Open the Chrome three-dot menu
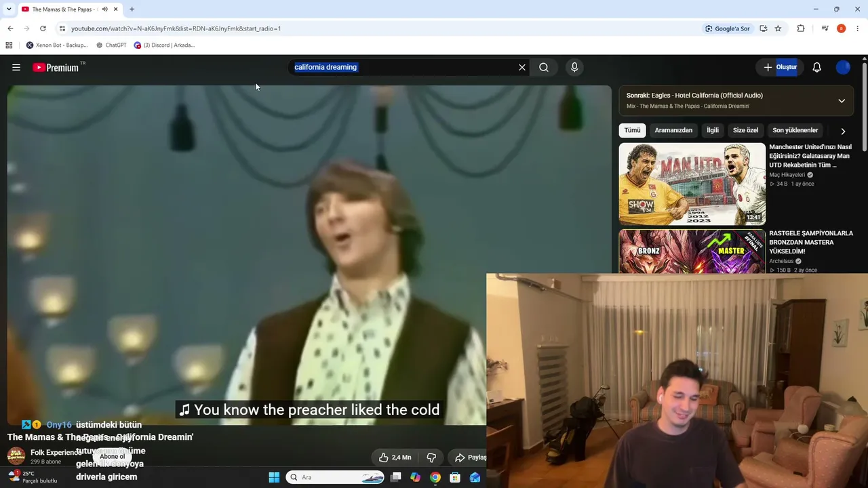 [858, 28]
